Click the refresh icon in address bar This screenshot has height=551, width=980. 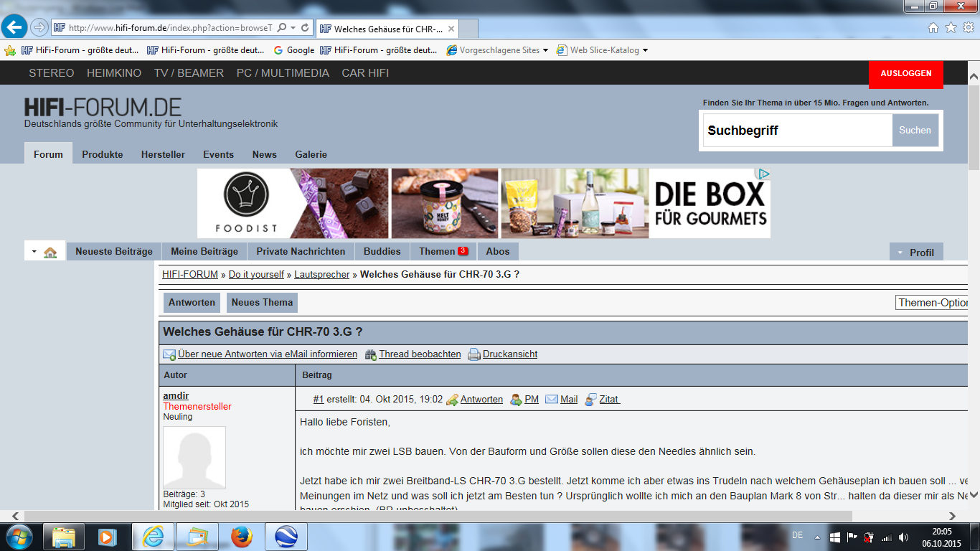[x=305, y=28]
